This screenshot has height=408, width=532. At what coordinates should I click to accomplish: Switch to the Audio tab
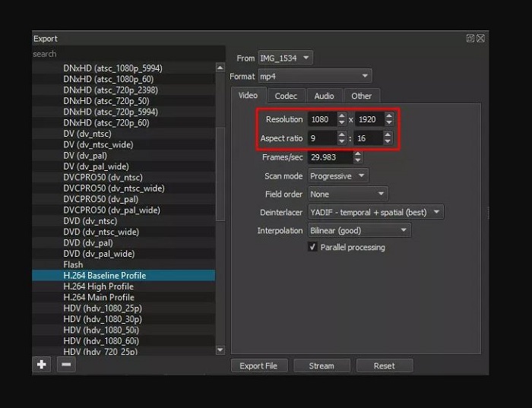(x=324, y=96)
